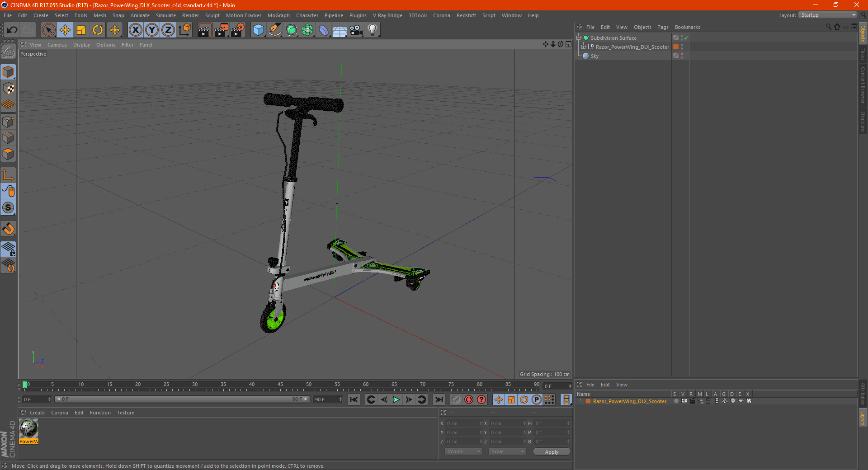The image size is (868, 470).
Task: Go to start of animation
Action: (x=354, y=399)
